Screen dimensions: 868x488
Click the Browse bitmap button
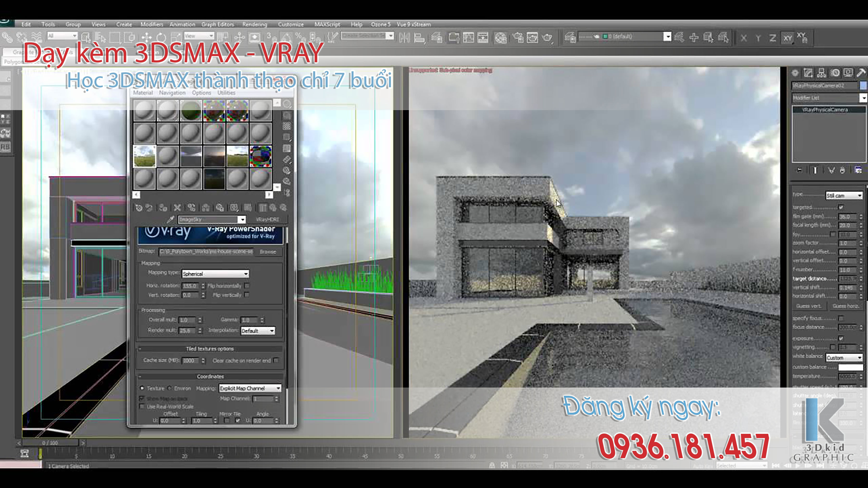point(268,252)
